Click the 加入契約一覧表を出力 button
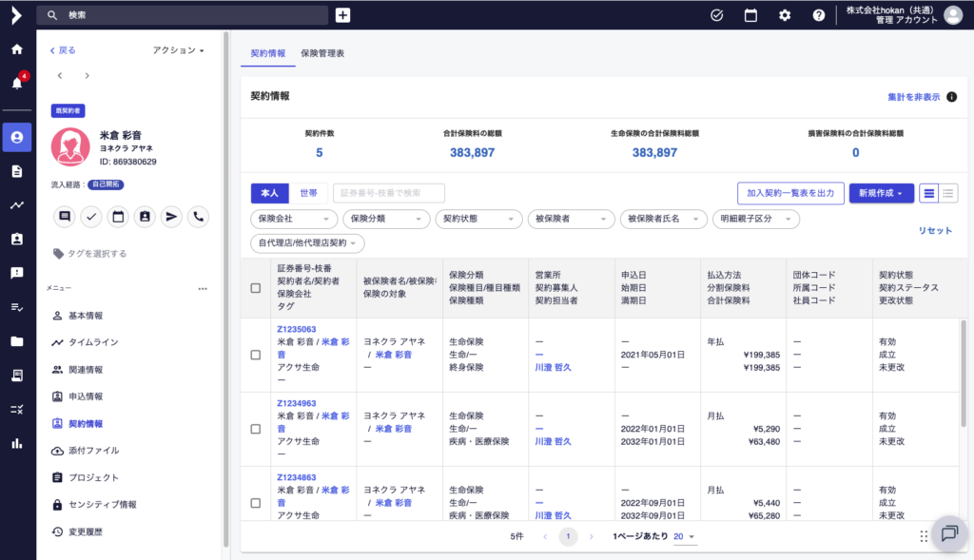974x560 pixels. point(789,193)
